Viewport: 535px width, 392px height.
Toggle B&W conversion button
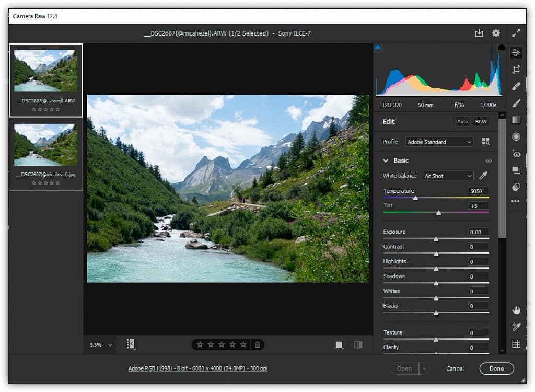tap(481, 122)
